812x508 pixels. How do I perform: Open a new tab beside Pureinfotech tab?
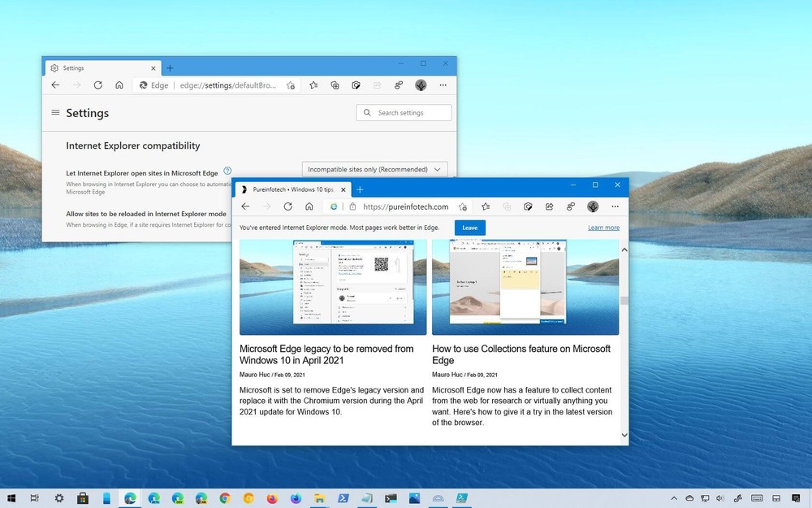(x=360, y=189)
